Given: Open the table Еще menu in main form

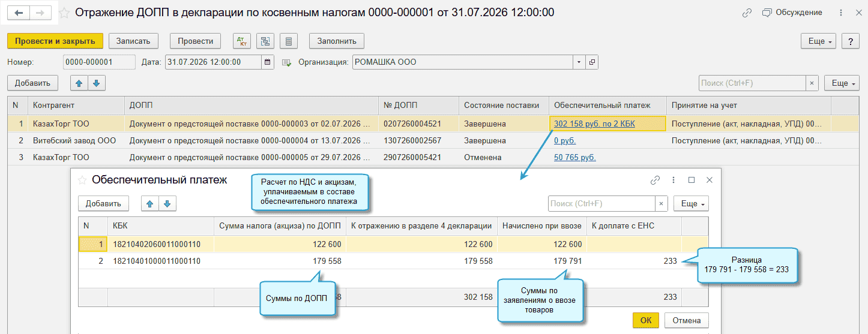Looking at the screenshot, I should pos(842,83).
